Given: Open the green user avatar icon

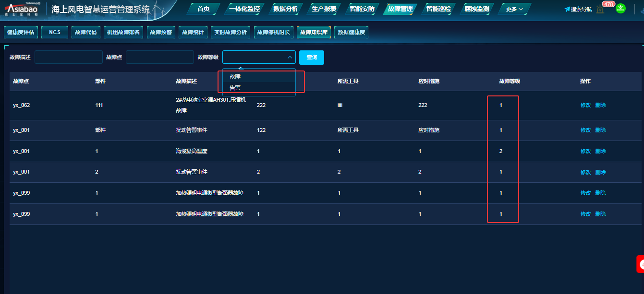Looking at the screenshot, I should coord(621,9).
